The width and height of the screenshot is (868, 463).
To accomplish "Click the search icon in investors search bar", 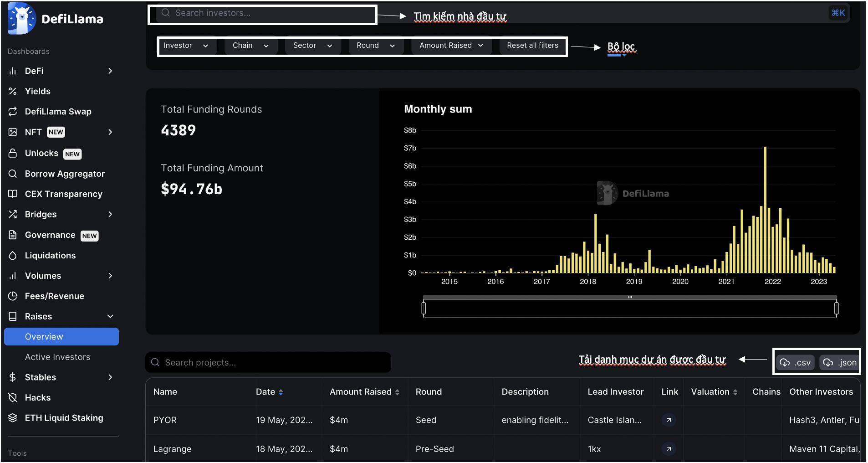I will [166, 13].
